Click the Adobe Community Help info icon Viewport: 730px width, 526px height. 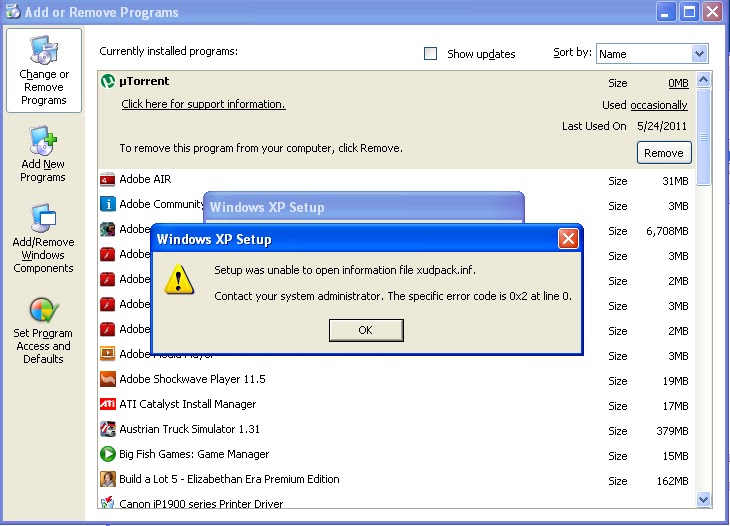click(x=108, y=204)
